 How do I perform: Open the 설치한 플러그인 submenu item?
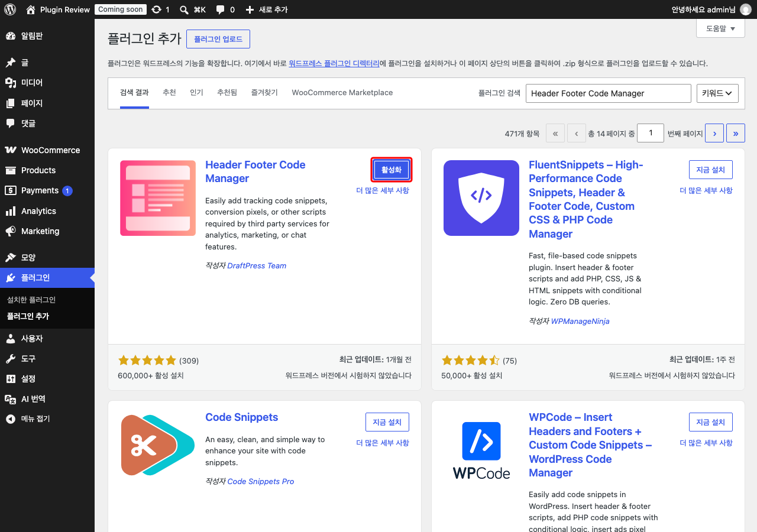[31, 300]
